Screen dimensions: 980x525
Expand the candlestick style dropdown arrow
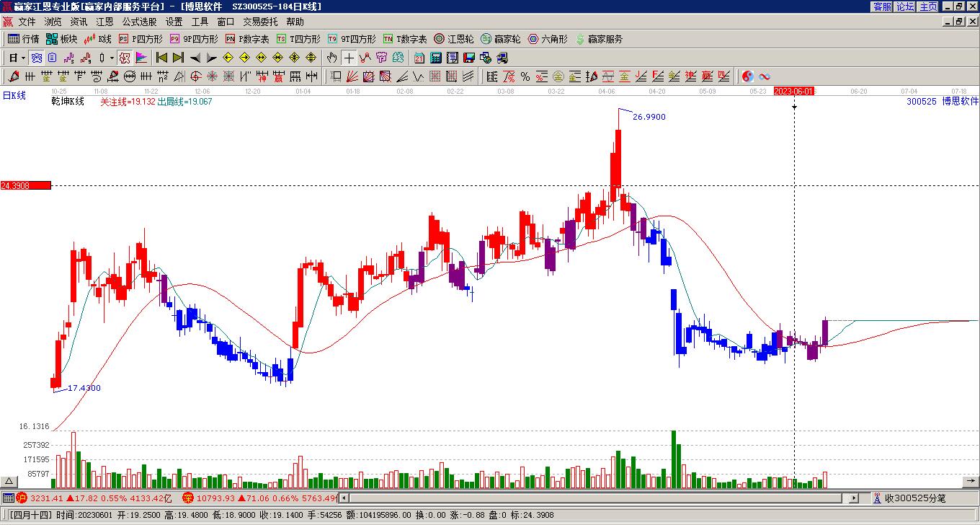[x=112, y=58]
